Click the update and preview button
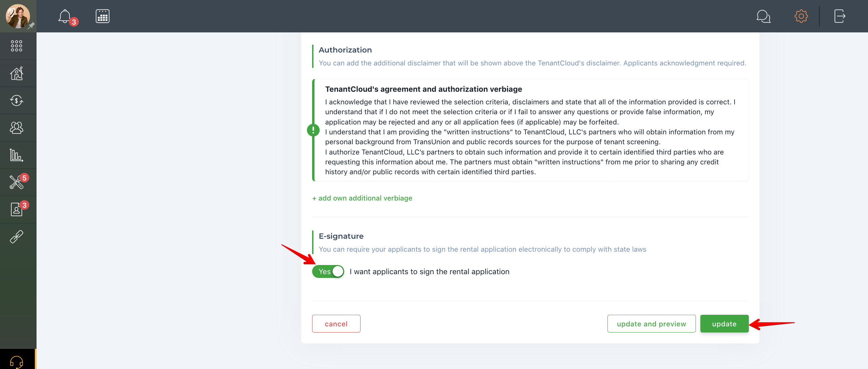 pyautogui.click(x=651, y=324)
